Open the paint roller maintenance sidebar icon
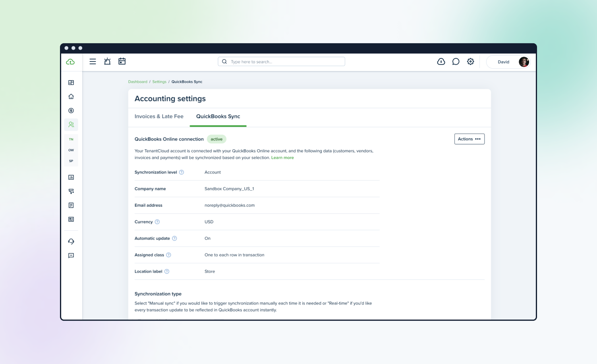The height and width of the screenshot is (364, 597). click(71, 191)
